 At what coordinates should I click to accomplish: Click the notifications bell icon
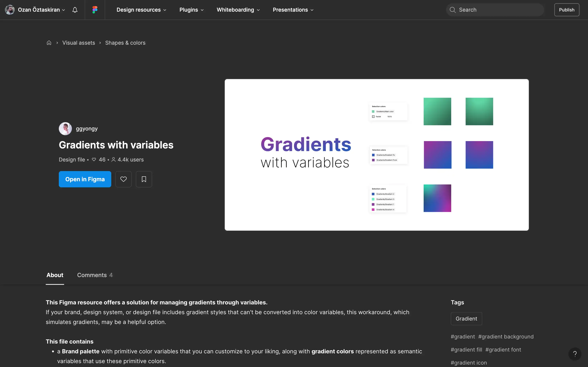(75, 10)
